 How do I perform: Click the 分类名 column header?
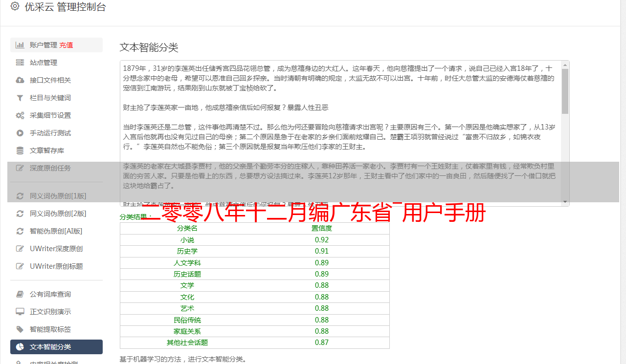tap(187, 228)
